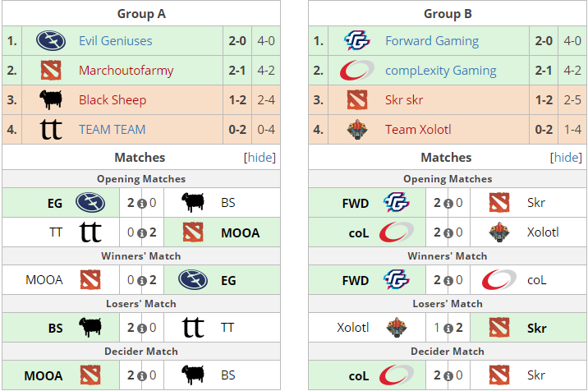This screenshot has width=588, height=391.
Task: Click the Skr skr Dota logo in the standings
Action: [357, 100]
